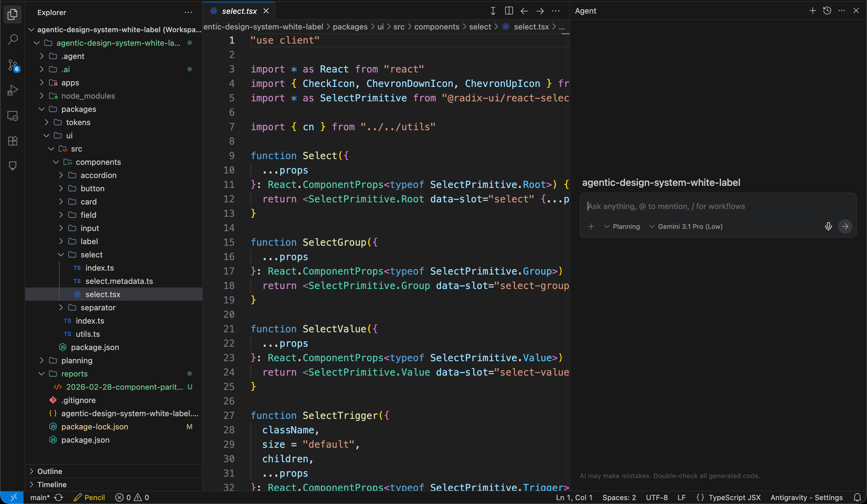Viewport: 867px width, 504px height.
Task: Open the Search view in the activity bar
Action: point(13,39)
